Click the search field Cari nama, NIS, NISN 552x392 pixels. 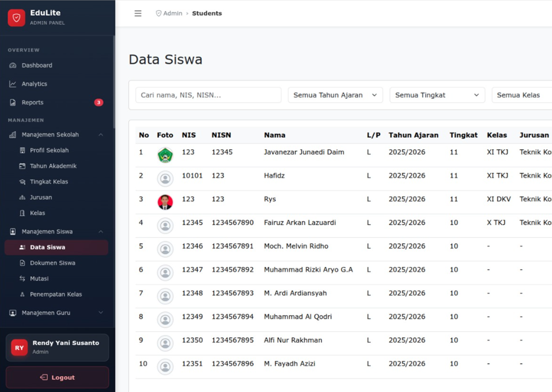coord(208,95)
